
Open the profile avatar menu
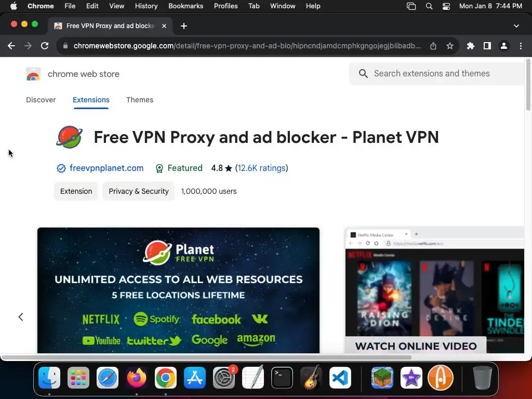(x=504, y=46)
